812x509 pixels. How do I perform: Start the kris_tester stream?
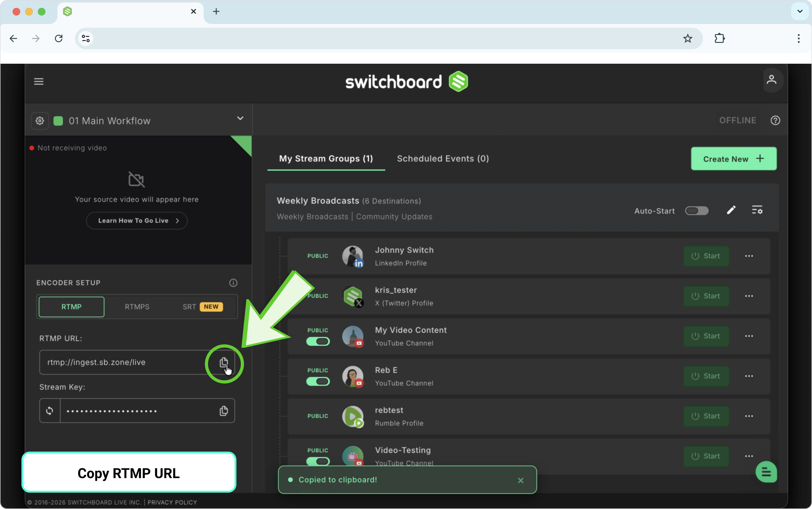(x=706, y=296)
